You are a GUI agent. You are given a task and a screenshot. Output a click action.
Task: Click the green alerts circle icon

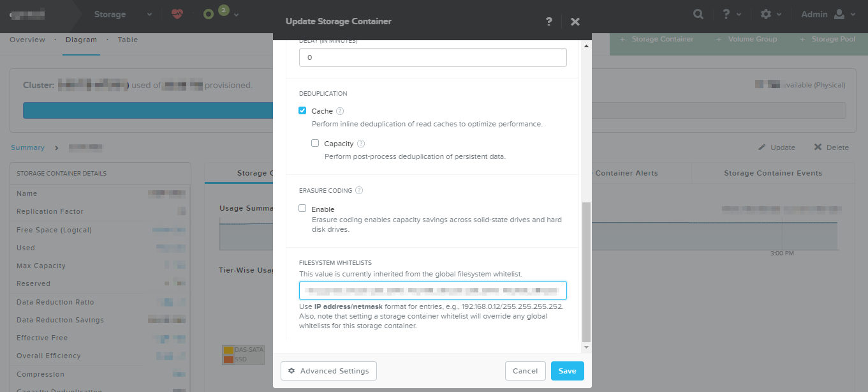tap(208, 14)
